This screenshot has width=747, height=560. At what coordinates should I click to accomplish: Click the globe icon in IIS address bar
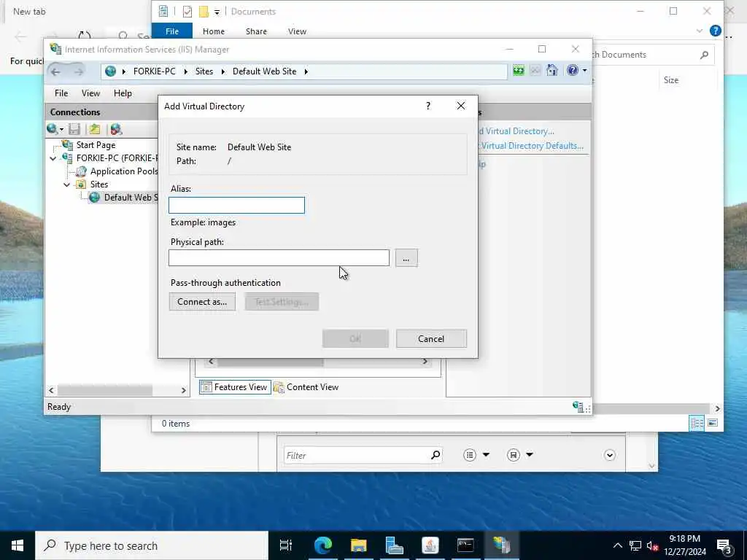(111, 71)
